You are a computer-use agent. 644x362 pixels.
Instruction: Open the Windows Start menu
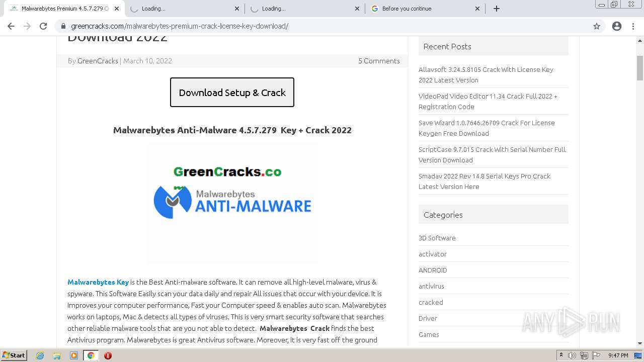[x=14, y=355]
